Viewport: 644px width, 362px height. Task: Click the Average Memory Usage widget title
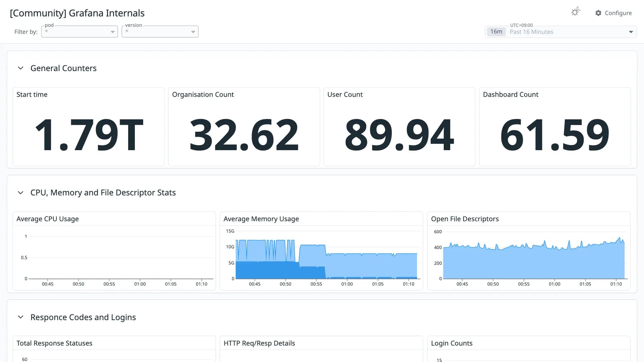point(261,219)
